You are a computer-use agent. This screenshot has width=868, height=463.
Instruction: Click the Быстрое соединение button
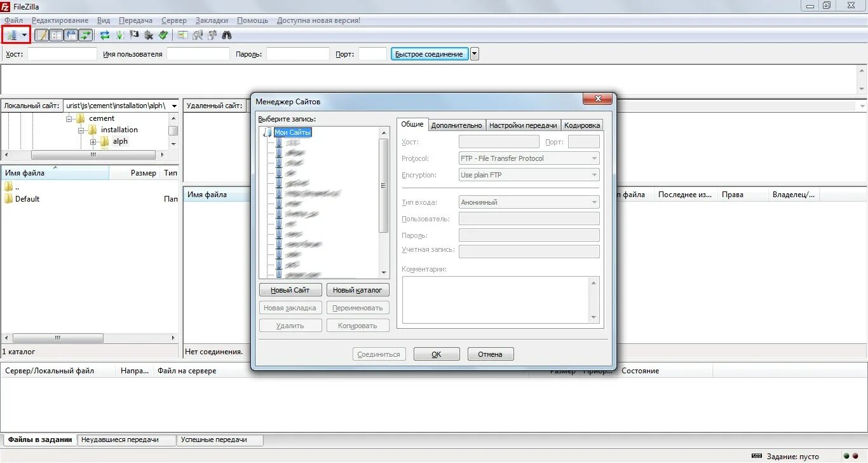tap(430, 54)
